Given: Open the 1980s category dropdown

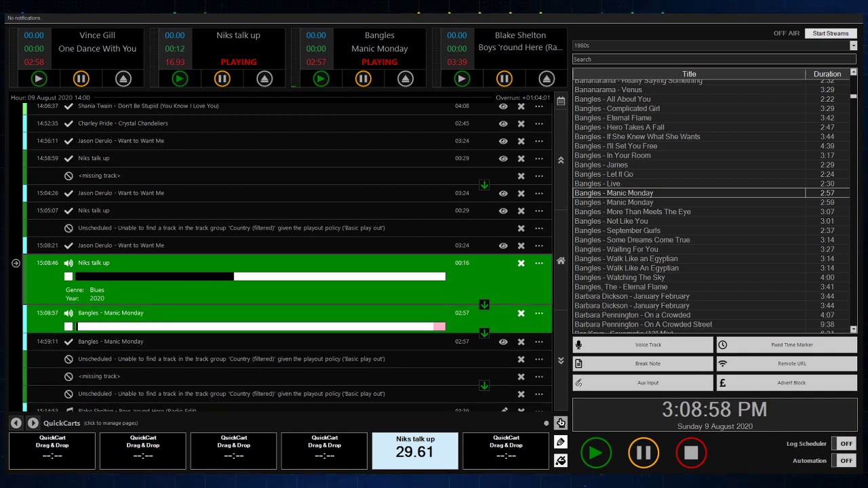Looking at the screenshot, I should pyautogui.click(x=853, y=45).
